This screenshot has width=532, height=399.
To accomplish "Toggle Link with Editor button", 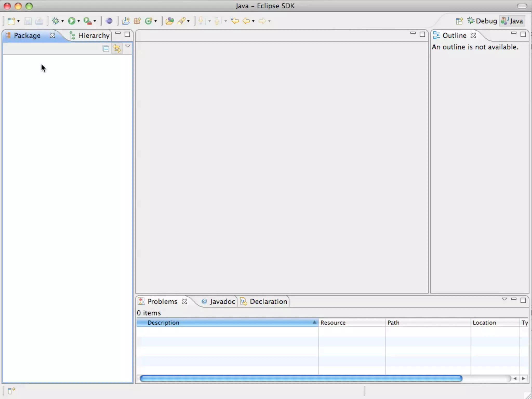I will tap(117, 49).
